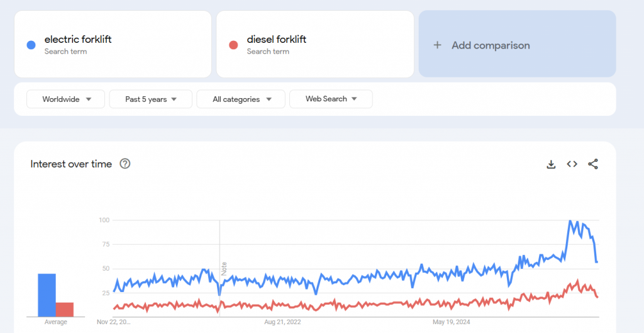The image size is (644, 333).
Task: Click the plus icon in Add comparison
Action: pyautogui.click(x=438, y=45)
